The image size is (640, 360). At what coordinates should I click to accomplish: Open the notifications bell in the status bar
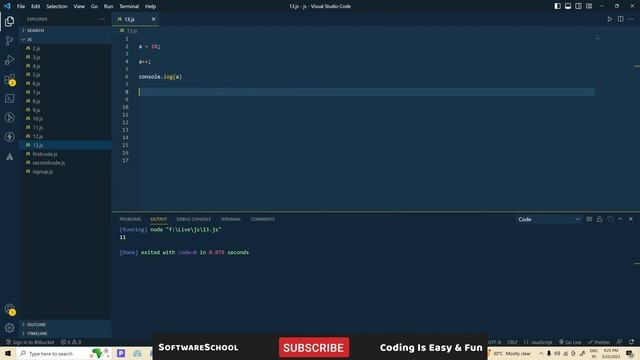point(631,342)
